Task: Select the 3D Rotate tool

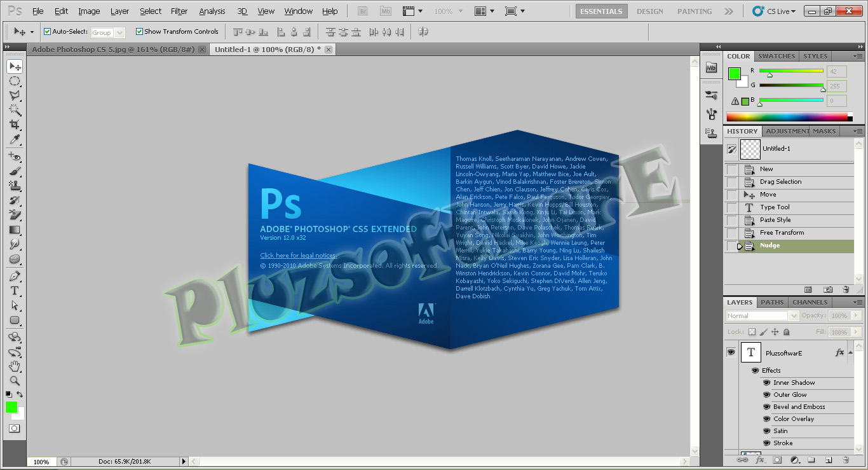Action: 15,337
